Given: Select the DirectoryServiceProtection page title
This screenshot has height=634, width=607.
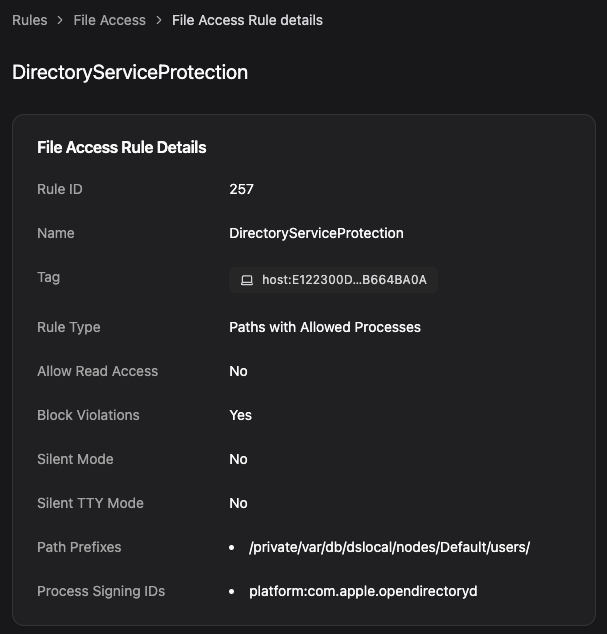Looking at the screenshot, I should (130, 73).
